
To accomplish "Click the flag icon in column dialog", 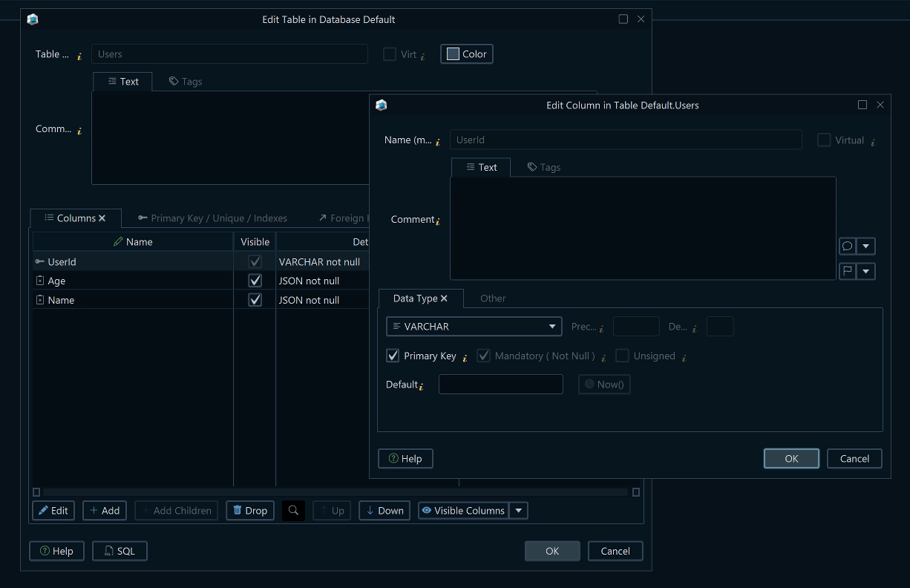I will (847, 271).
